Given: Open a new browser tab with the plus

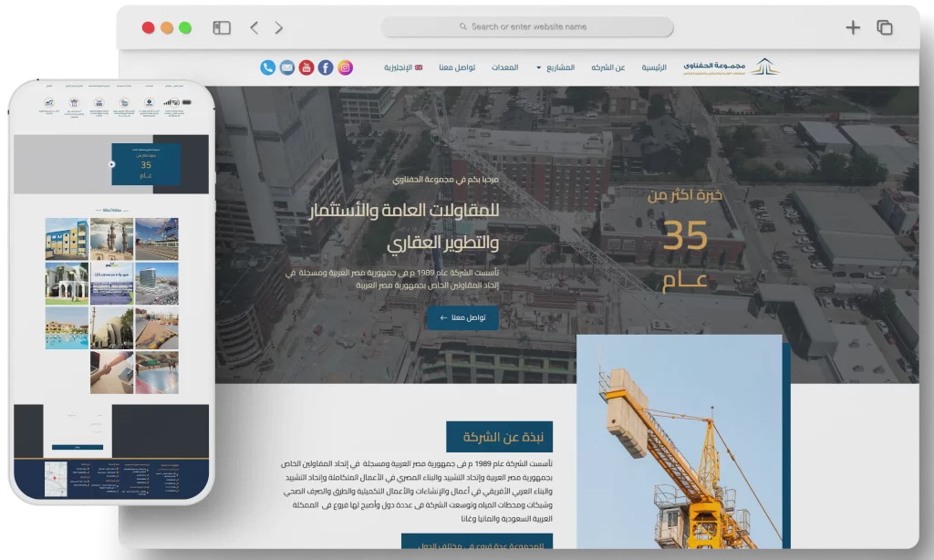Looking at the screenshot, I should point(852,27).
